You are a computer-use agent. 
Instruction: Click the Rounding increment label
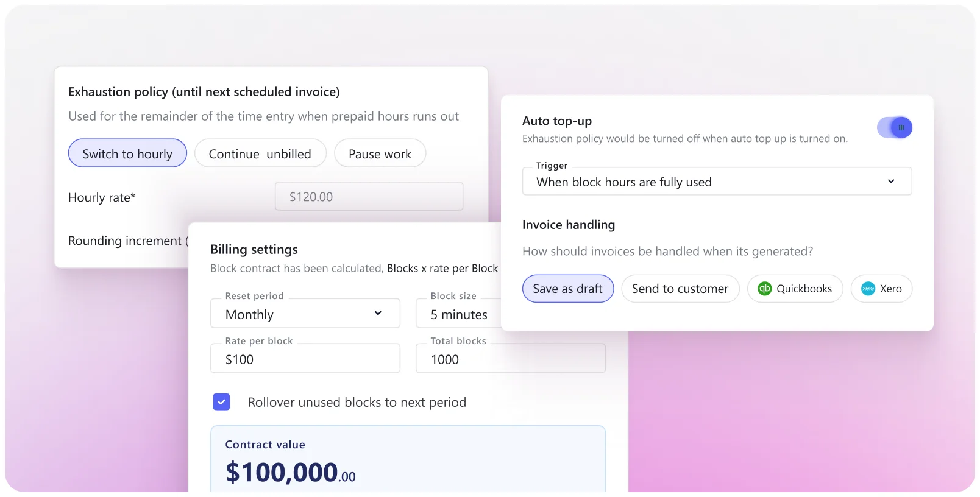(x=125, y=241)
